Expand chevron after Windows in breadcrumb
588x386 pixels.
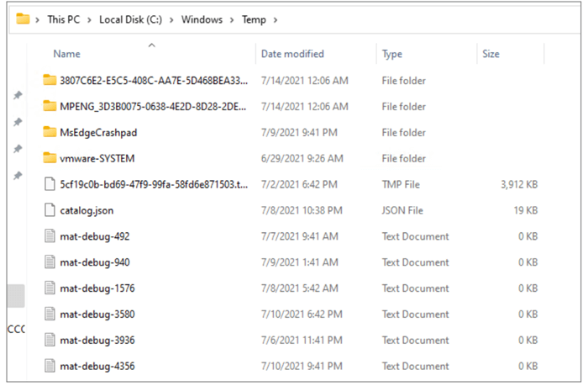232,20
